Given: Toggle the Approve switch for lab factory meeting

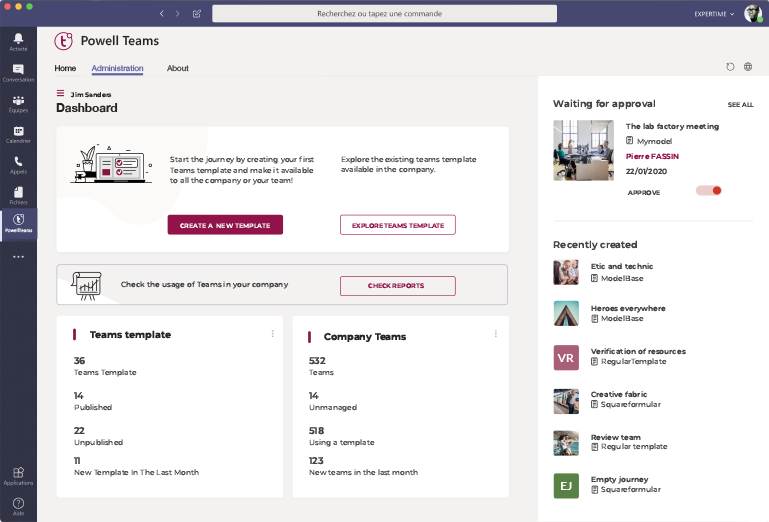Looking at the screenshot, I should (709, 190).
